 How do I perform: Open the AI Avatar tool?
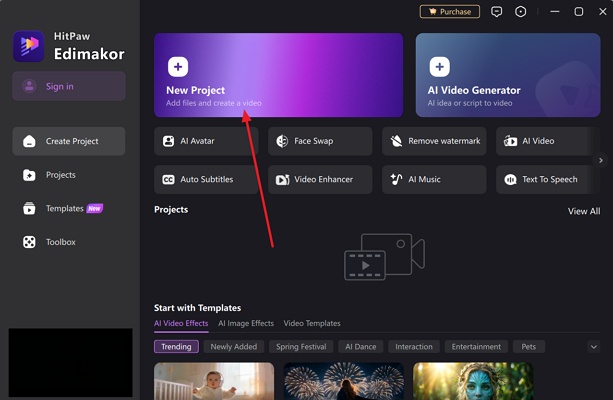point(205,141)
